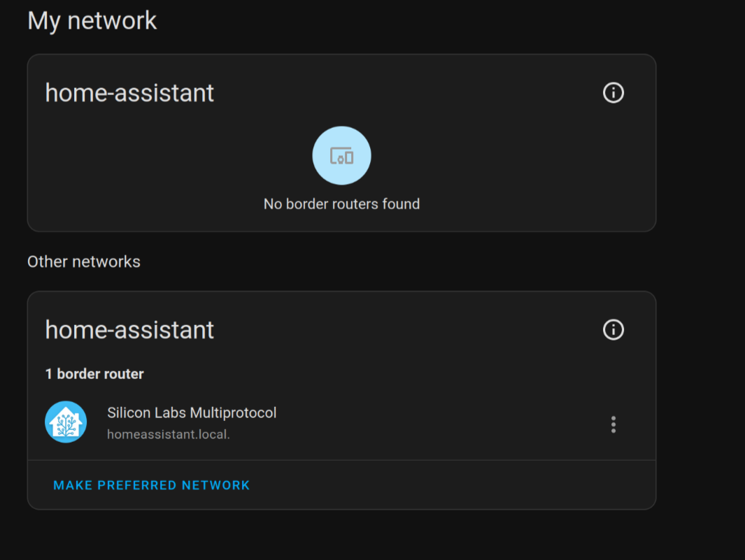This screenshot has height=560, width=745.
Task: Click the home-assistant network title in My network
Action: point(129,92)
